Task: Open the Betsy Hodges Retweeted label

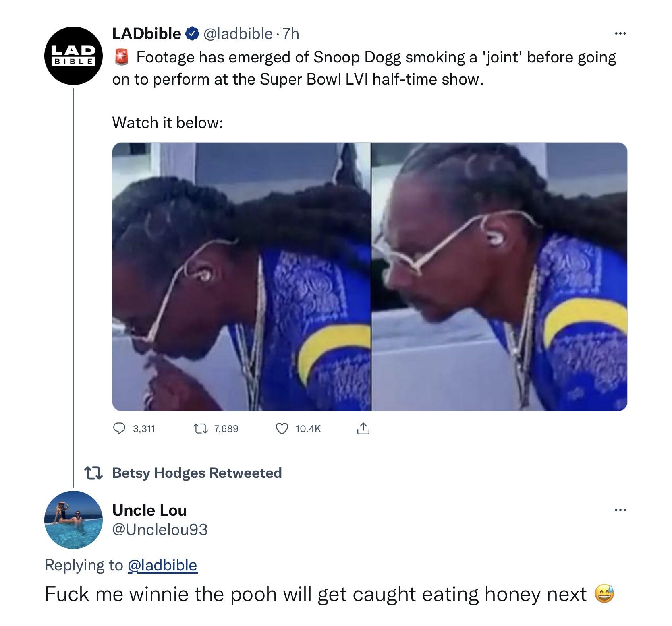Action: [x=197, y=473]
